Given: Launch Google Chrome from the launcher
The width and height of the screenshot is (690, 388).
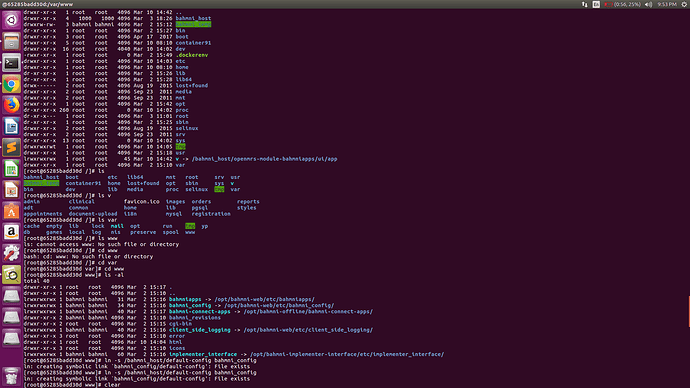Looking at the screenshot, I should (x=11, y=84).
